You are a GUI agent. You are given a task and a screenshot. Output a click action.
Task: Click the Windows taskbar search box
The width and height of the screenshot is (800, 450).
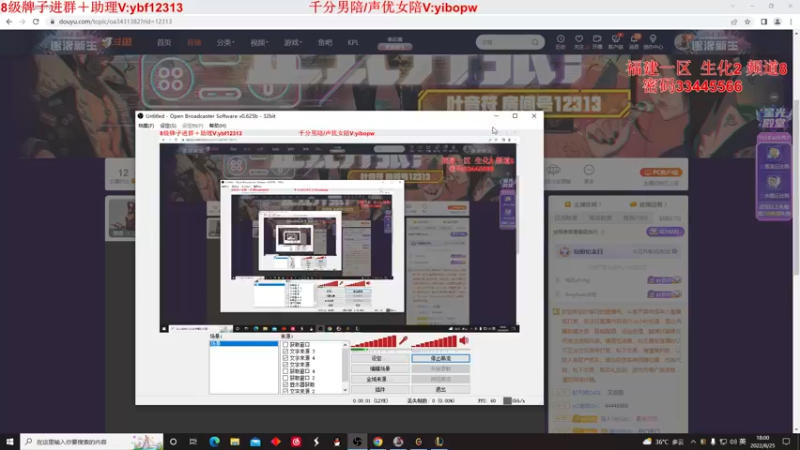[x=92, y=441]
